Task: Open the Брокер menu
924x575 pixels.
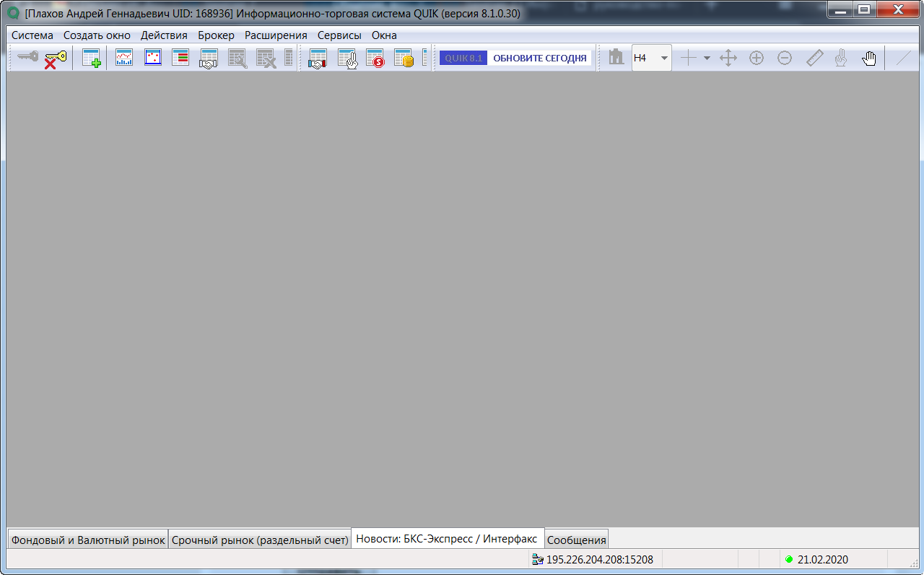Action: coord(216,35)
